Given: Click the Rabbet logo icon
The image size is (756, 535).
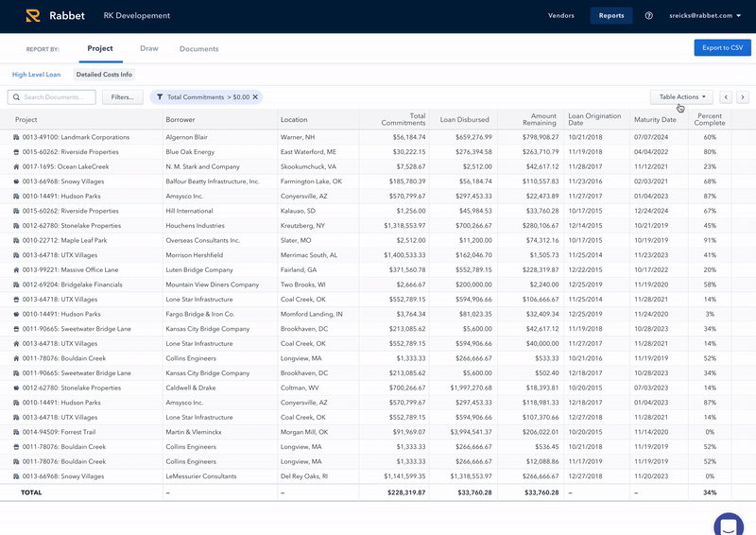Looking at the screenshot, I should coord(33,16).
